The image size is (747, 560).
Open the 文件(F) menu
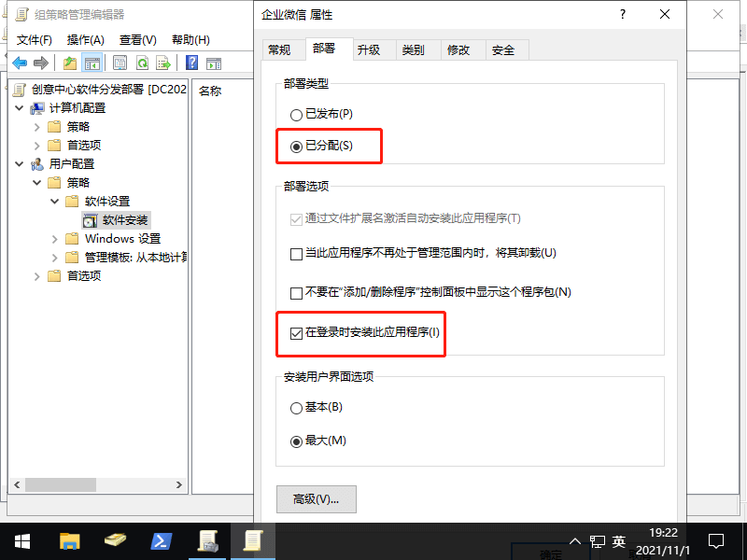[x=34, y=40]
